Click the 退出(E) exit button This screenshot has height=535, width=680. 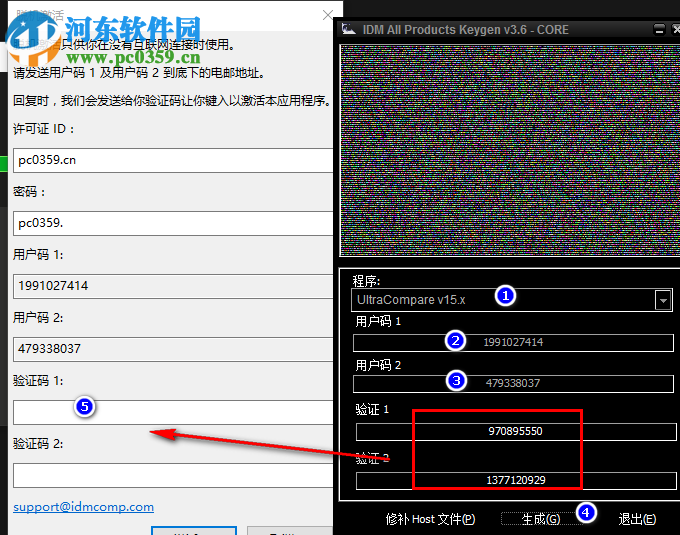[637, 519]
